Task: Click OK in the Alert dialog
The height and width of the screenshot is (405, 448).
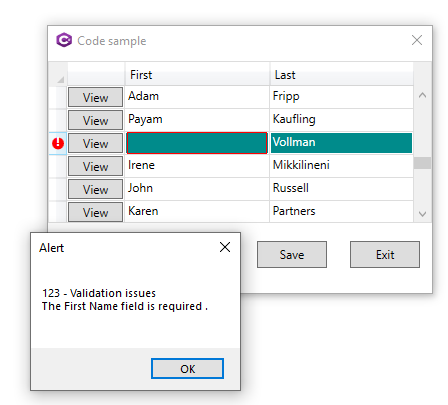Action: (x=187, y=369)
